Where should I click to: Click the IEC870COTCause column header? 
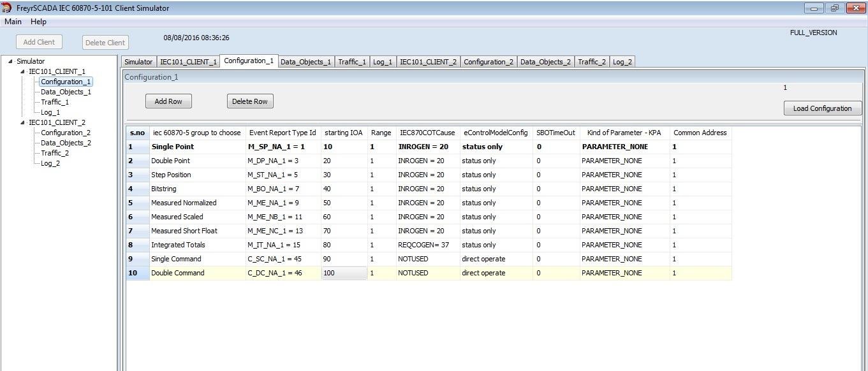pyautogui.click(x=427, y=133)
